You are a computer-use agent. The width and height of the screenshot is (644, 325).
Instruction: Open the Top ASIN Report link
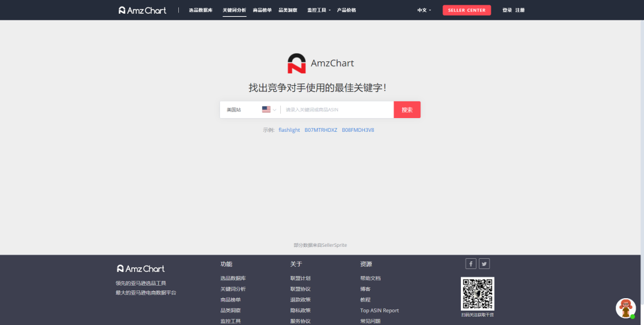(379, 310)
